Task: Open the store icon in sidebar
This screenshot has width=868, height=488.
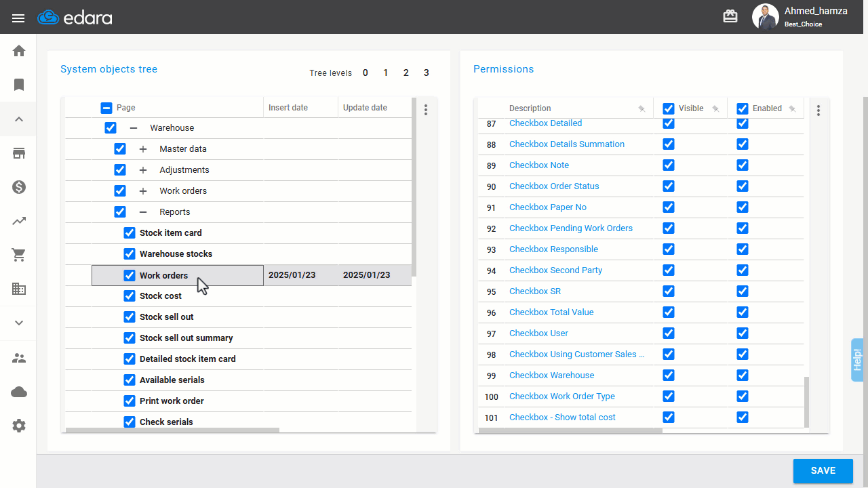Action: tap(19, 153)
